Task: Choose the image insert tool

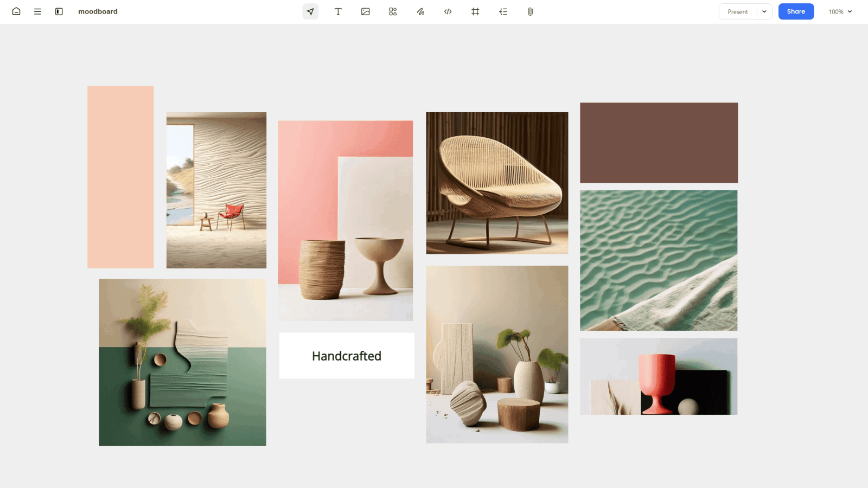Action: point(366,11)
